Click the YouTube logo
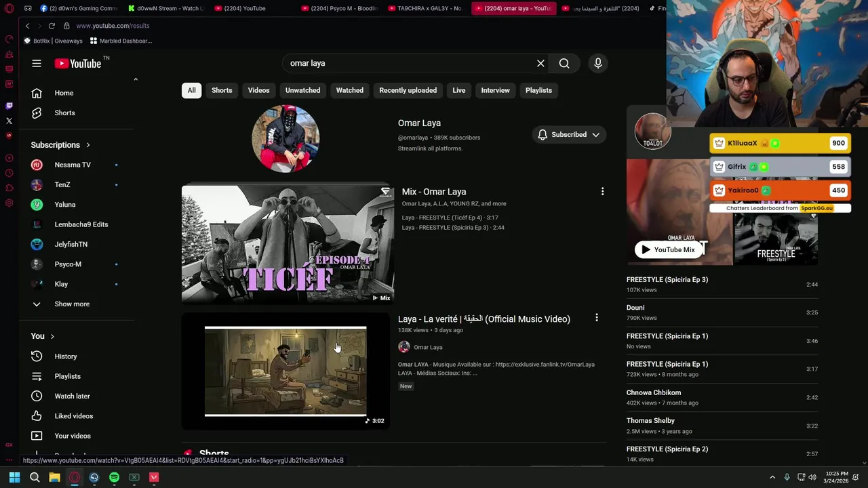 coord(78,63)
